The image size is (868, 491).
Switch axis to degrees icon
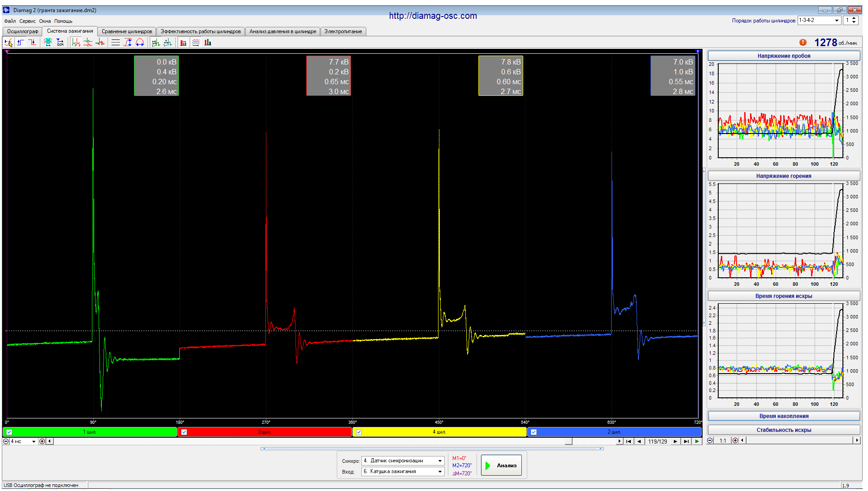[x=168, y=43]
